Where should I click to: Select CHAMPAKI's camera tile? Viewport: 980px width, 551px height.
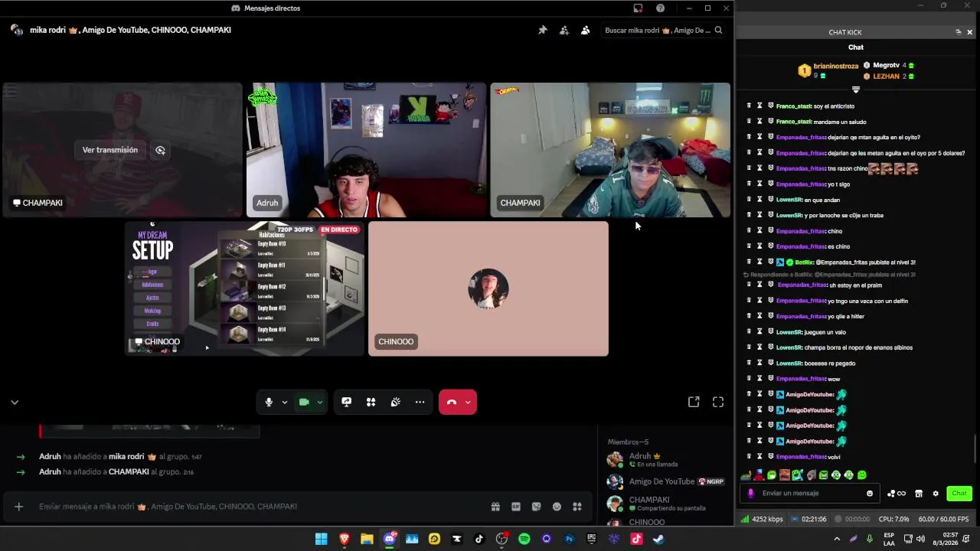click(610, 150)
